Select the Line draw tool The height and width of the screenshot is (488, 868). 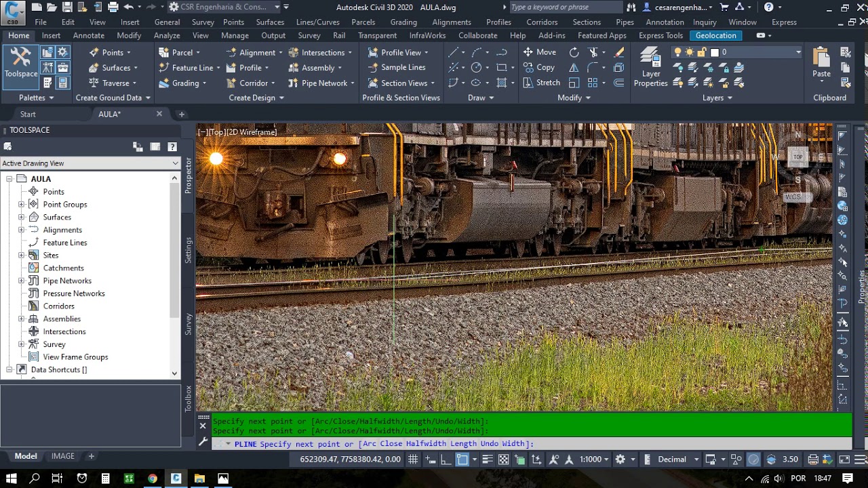coord(453,52)
